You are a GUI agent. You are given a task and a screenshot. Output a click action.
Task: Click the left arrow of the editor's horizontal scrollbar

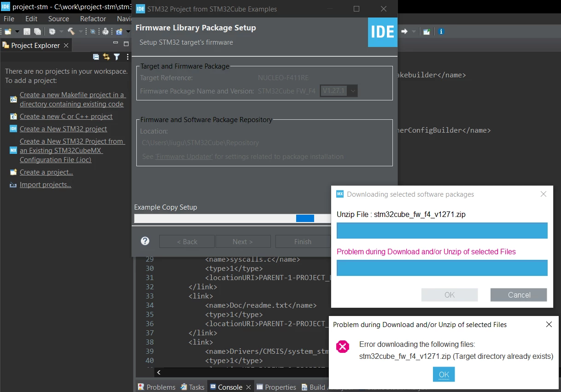point(159,372)
